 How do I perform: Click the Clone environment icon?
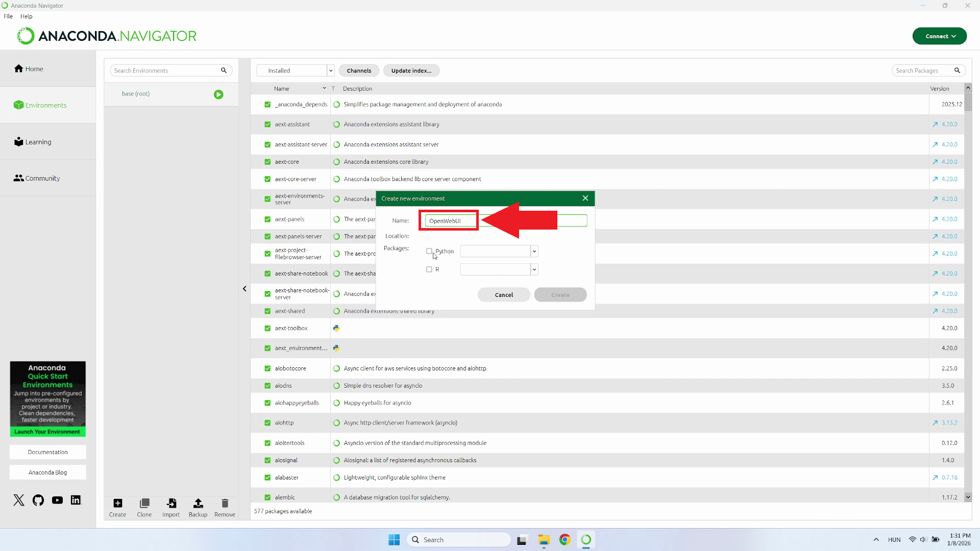click(x=144, y=504)
